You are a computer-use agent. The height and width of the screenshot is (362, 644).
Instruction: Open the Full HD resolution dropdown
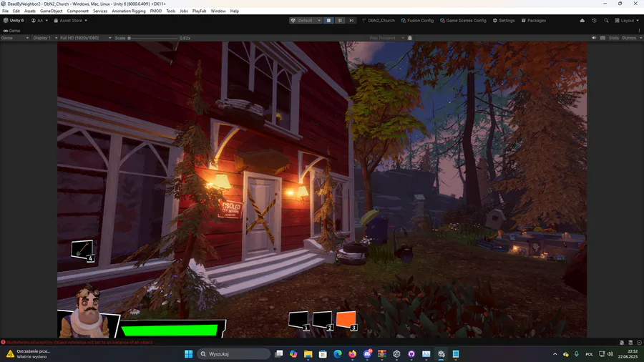click(x=85, y=38)
